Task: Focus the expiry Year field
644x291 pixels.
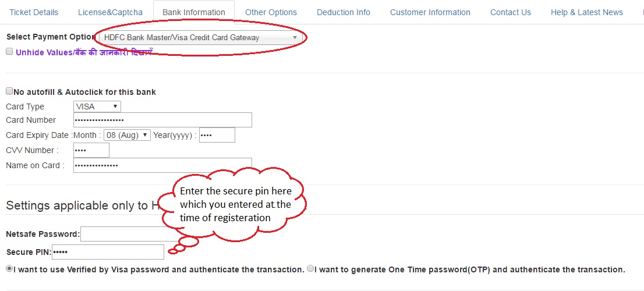Action: tap(217, 135)
